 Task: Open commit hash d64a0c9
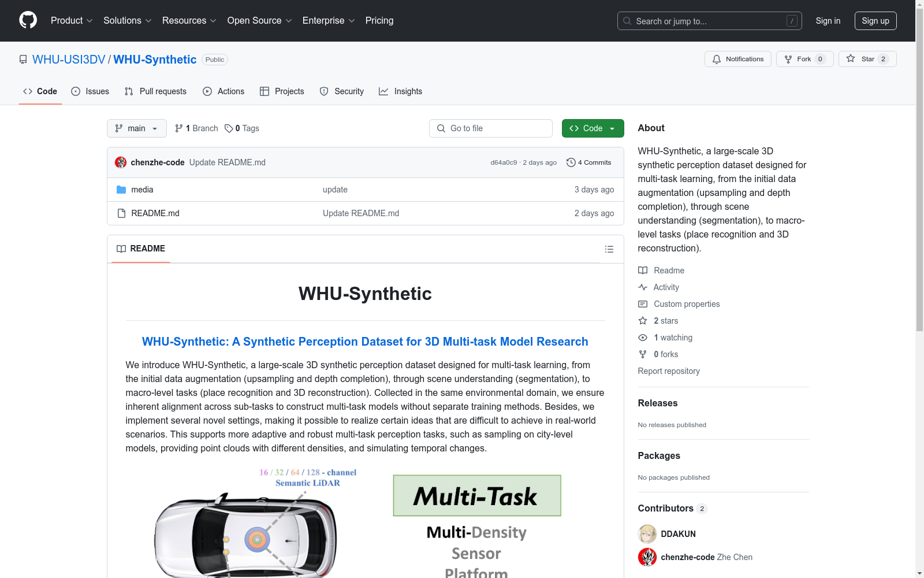[504, 162]
